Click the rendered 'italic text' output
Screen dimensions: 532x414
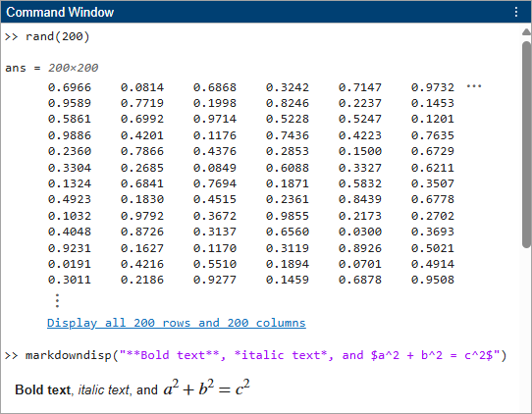(x=104, y=389)
